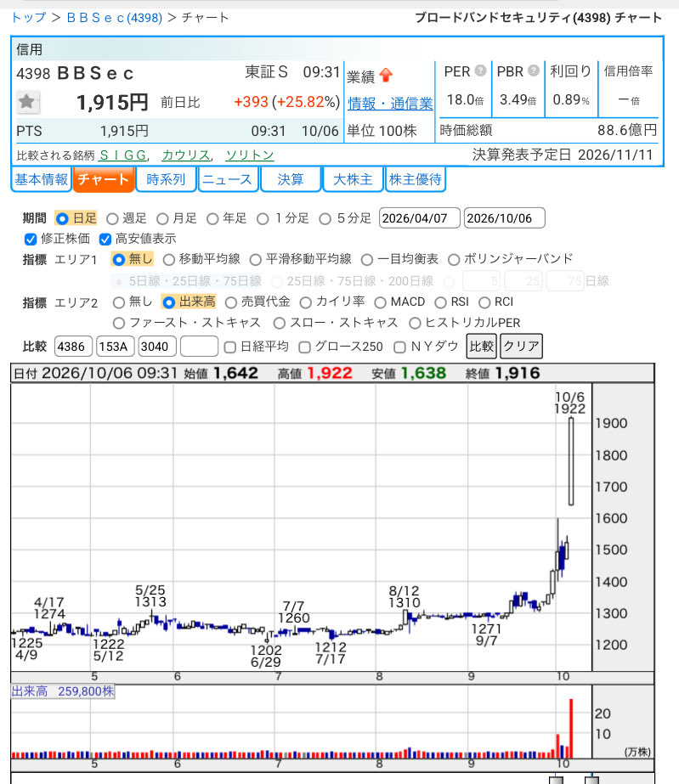Open the 決算 tab
679x784 pixels.
tap(291, 179)
